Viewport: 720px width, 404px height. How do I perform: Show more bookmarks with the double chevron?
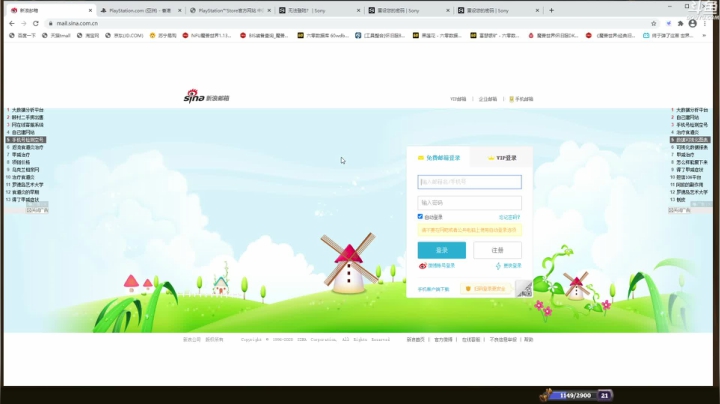tap(704, 35)
